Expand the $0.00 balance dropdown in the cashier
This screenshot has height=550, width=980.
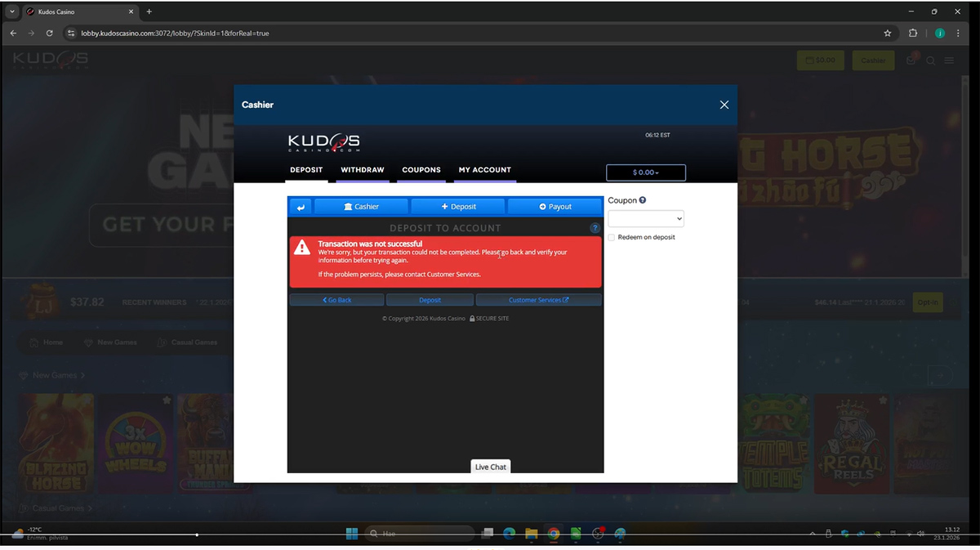click(x=645, y=172)
